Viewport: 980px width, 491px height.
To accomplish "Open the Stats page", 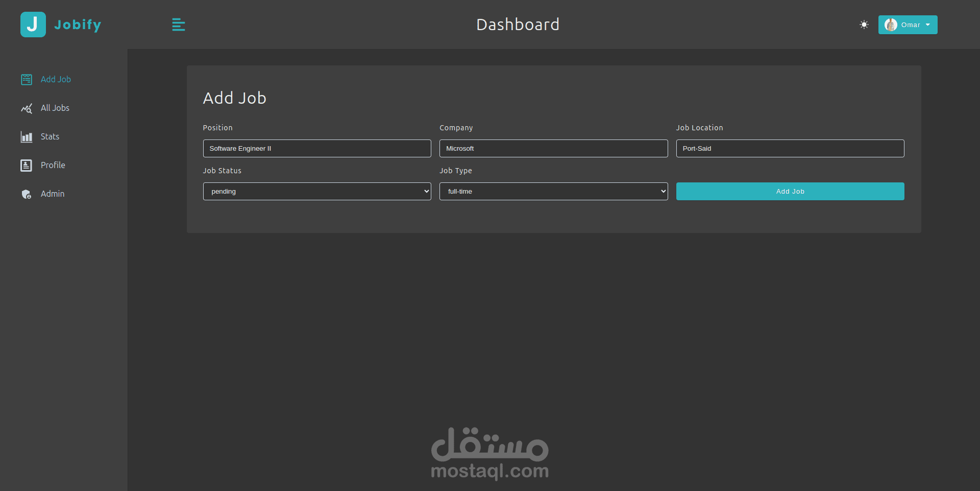I will [50, 136].
